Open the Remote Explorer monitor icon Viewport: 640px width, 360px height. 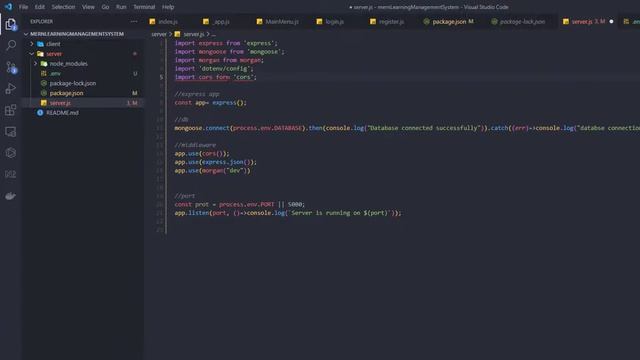tap(11, 132)
